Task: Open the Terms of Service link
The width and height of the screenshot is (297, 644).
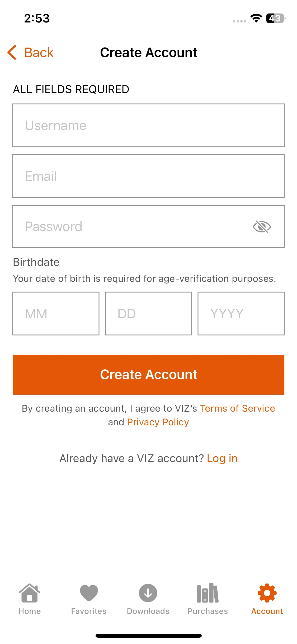Action: click(x=237, y=408)
